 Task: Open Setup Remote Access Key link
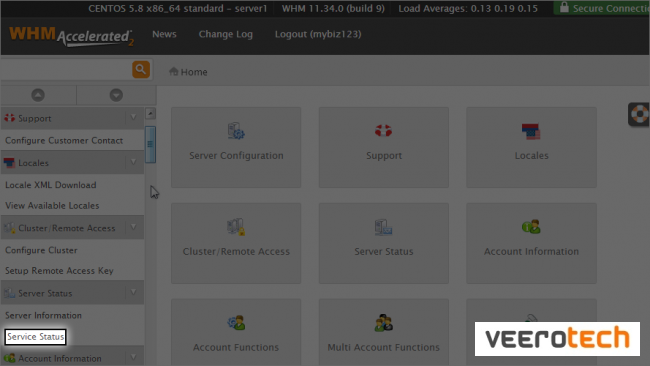coord(59,271)
